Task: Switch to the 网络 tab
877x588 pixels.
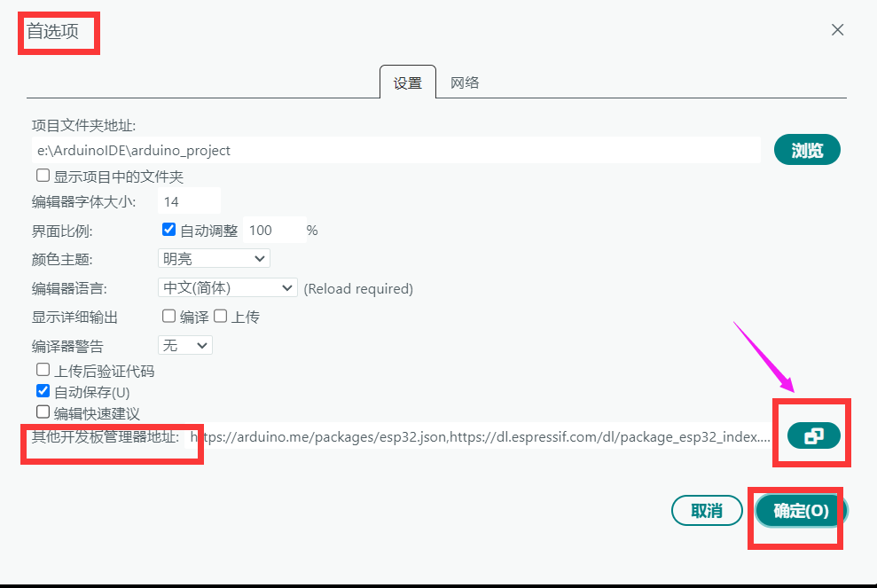Action: click(465, 82)
